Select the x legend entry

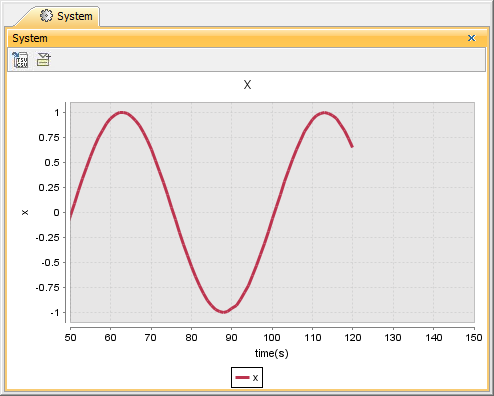coord(247,377)
